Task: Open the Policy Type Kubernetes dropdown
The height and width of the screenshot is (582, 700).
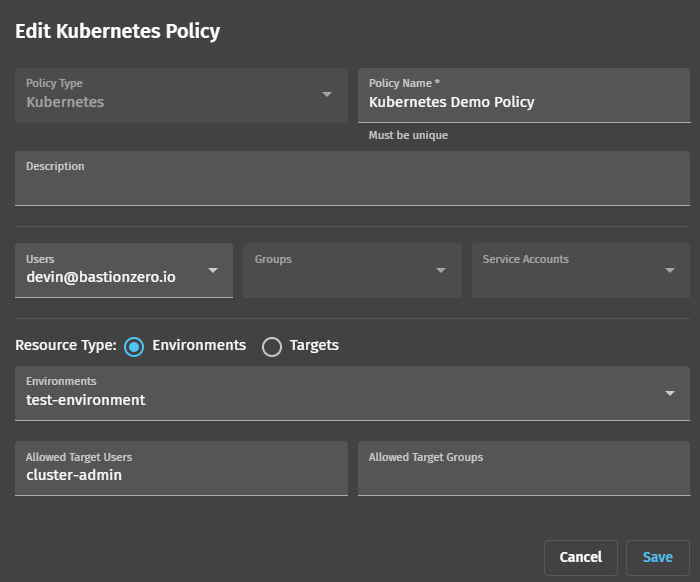Action: tap(181, 96)
